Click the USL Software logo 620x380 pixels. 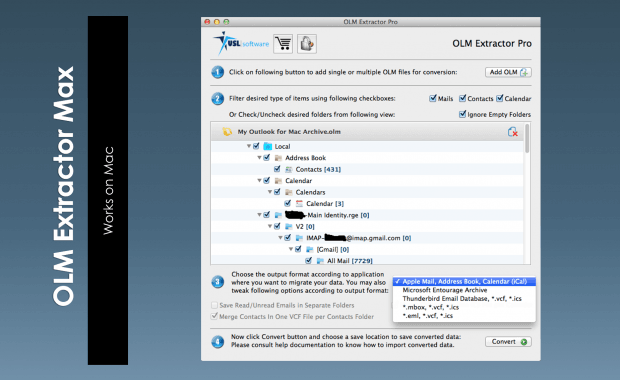click(x=241, y=43)
